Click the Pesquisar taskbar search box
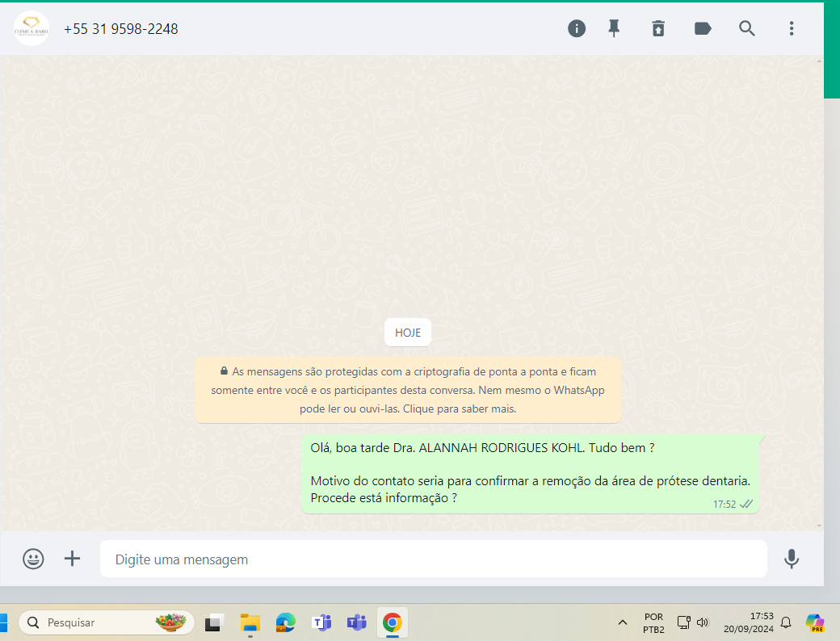This screenshot has height=641, width=840. click(106, 622)
